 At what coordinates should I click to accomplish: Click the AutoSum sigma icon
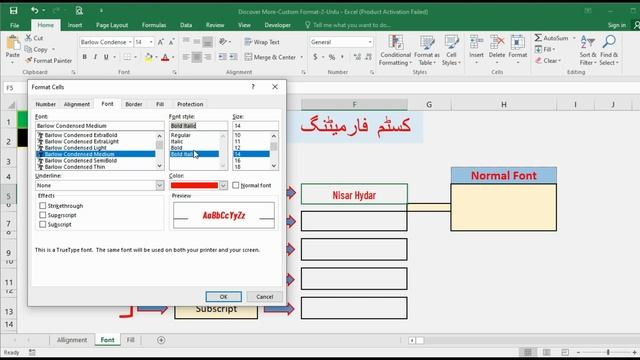tap(538, 38)
